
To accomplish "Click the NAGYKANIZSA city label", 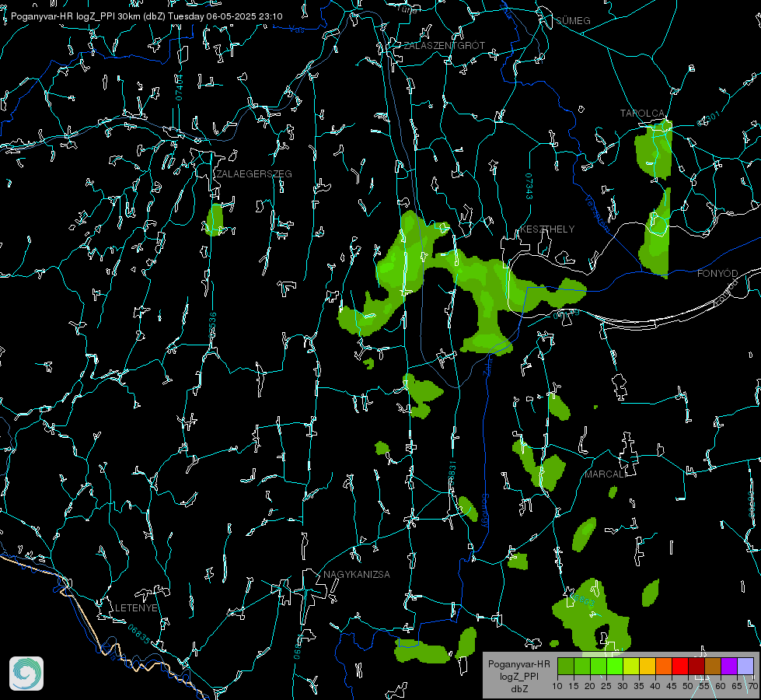I will 357,575.
